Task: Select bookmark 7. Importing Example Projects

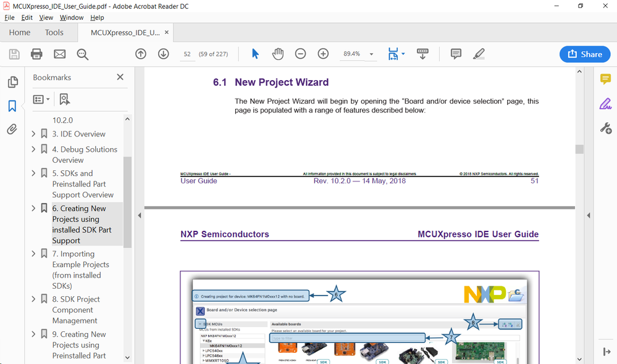Action: 81,270
